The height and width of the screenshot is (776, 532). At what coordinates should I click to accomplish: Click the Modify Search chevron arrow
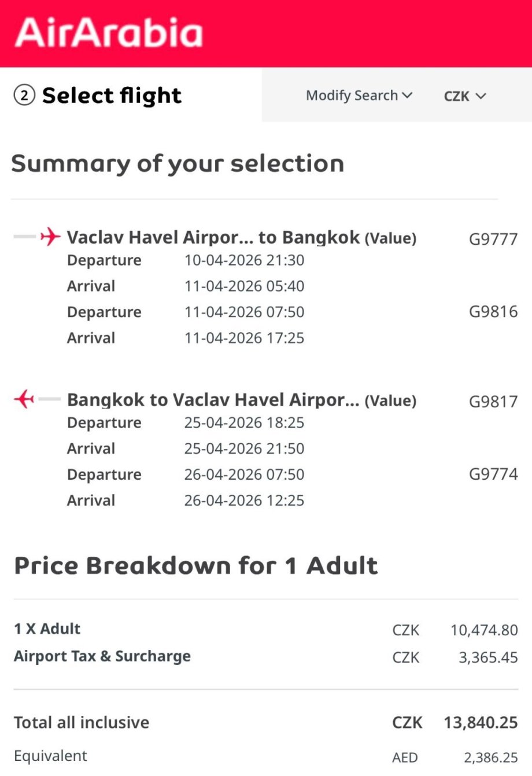point(407,95)
